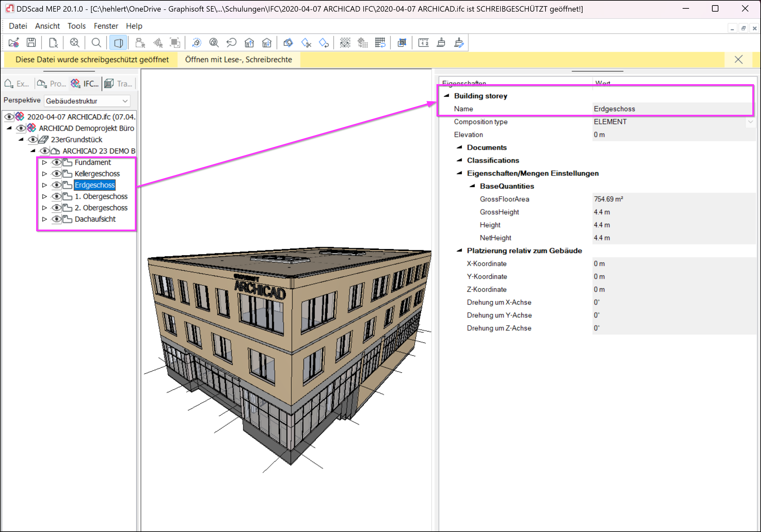
Task: Expand the Erdgeschoss tree node
Action: [45, 185]
